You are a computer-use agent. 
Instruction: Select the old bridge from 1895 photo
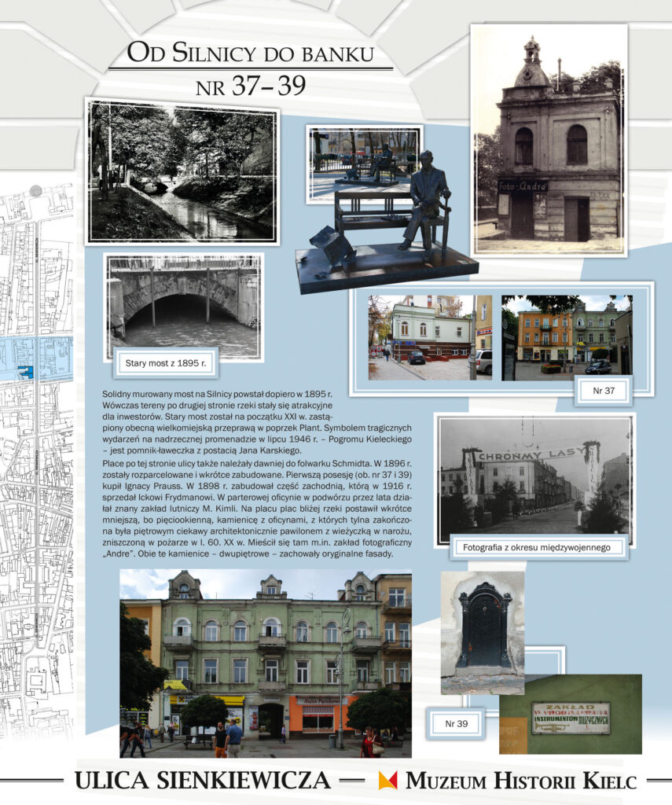(x=184, y=305)
